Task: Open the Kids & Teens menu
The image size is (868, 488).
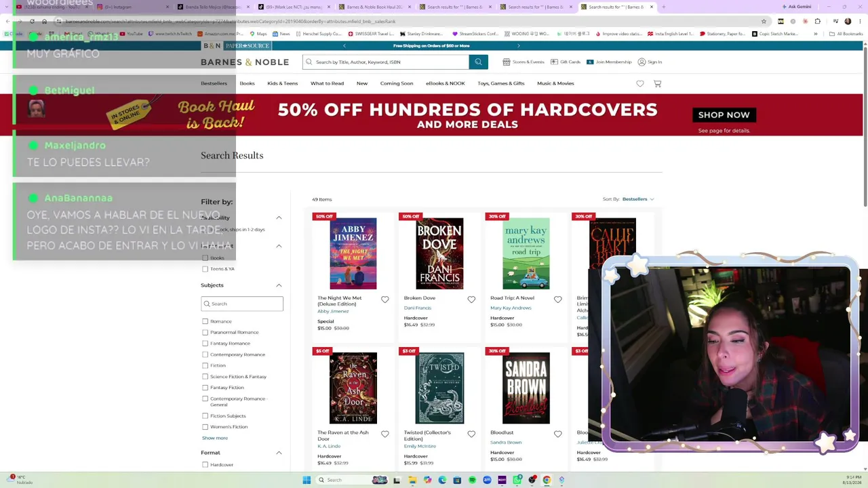Action: pos(283,83)
